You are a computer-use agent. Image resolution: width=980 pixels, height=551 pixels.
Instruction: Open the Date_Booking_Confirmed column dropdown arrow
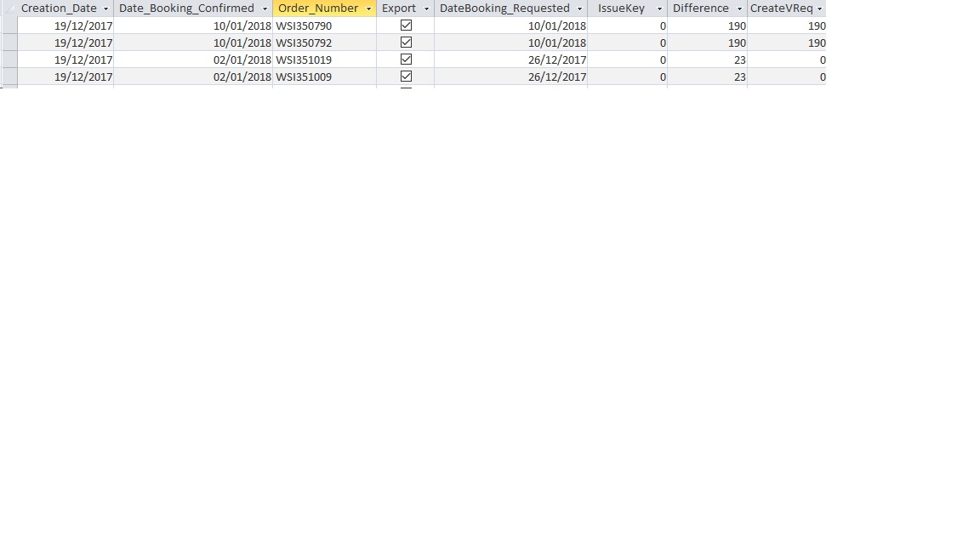[265, 9]
